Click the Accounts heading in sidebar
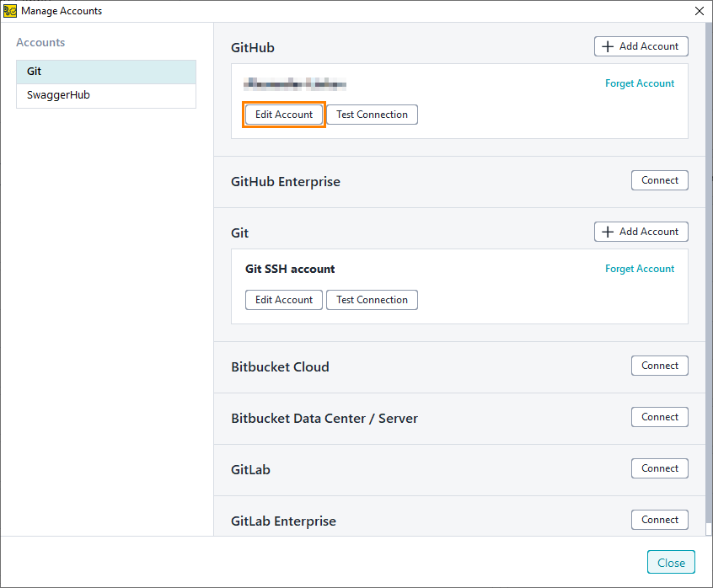This screenshot has height=588, width=713. [x=40, y=42]
